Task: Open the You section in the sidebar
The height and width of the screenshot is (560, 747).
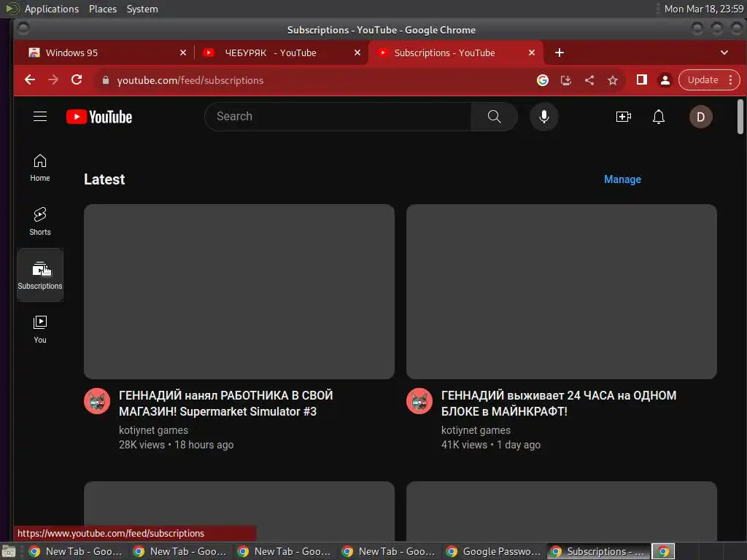Action: (x=40, y=329)
